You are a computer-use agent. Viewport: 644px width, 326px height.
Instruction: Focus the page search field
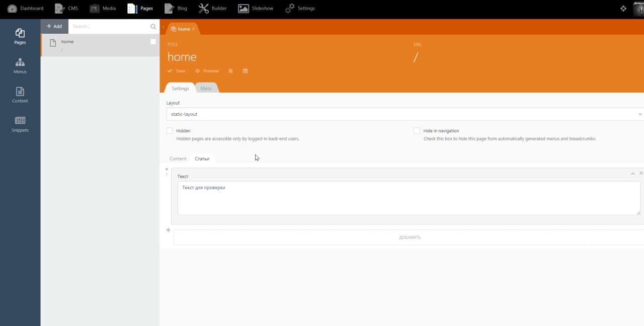[110, 26]
